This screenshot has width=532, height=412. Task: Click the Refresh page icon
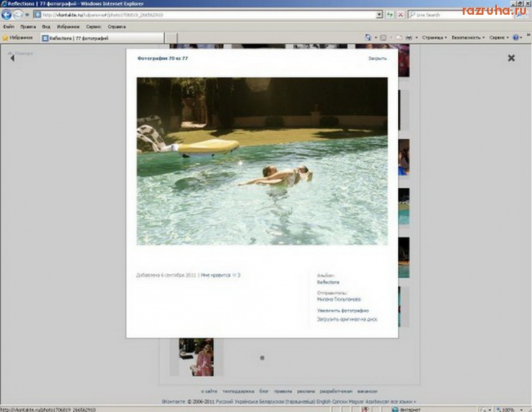pyautogui.click(x=390, y=15)
